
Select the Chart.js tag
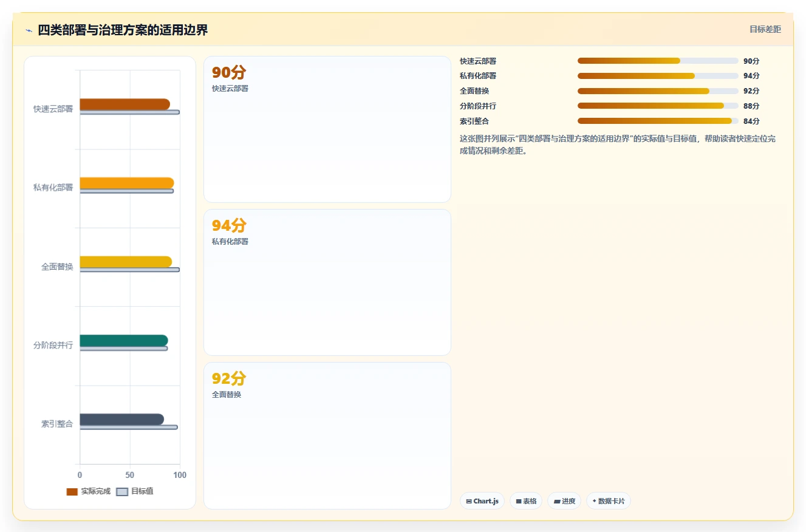tap(482, 501)
